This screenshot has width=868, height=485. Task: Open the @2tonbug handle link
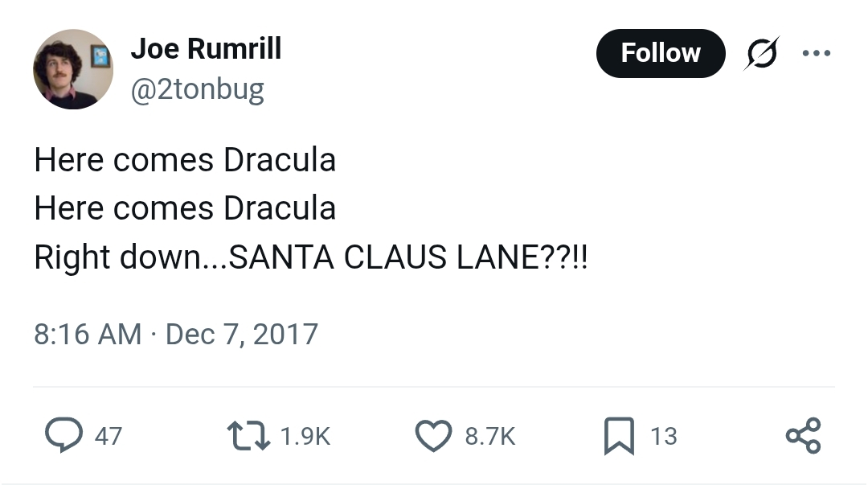pyautogui.click(x=197, y=89)
